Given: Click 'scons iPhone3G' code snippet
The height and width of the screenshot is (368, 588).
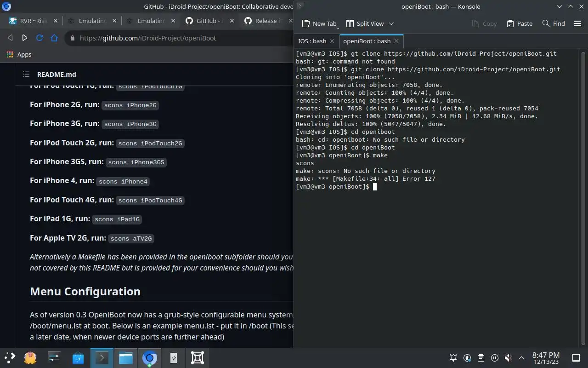Looking at the screenshot, I should click(x=130, y=124).
